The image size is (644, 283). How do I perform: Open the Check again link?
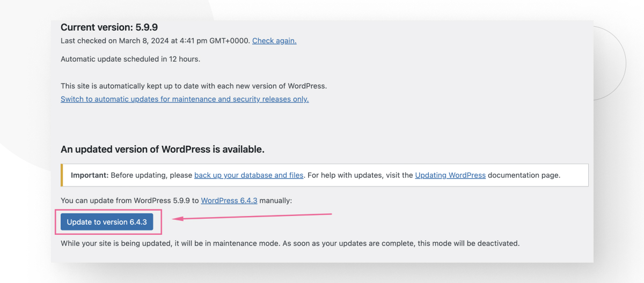(274, 40)
